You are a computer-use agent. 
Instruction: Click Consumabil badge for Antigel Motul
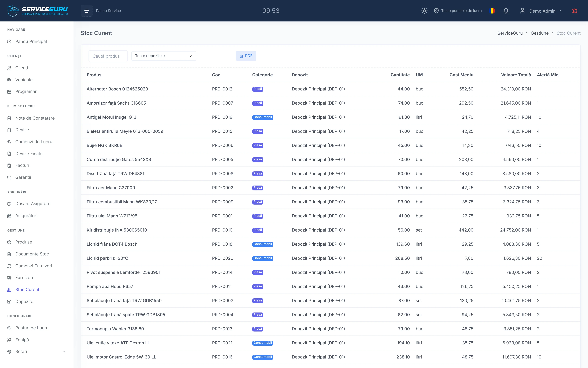click(x=262, y=117)
